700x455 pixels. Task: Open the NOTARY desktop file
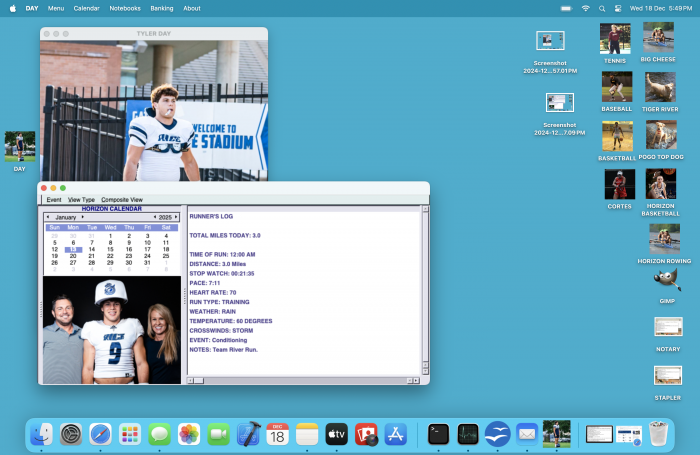point(667,328)
